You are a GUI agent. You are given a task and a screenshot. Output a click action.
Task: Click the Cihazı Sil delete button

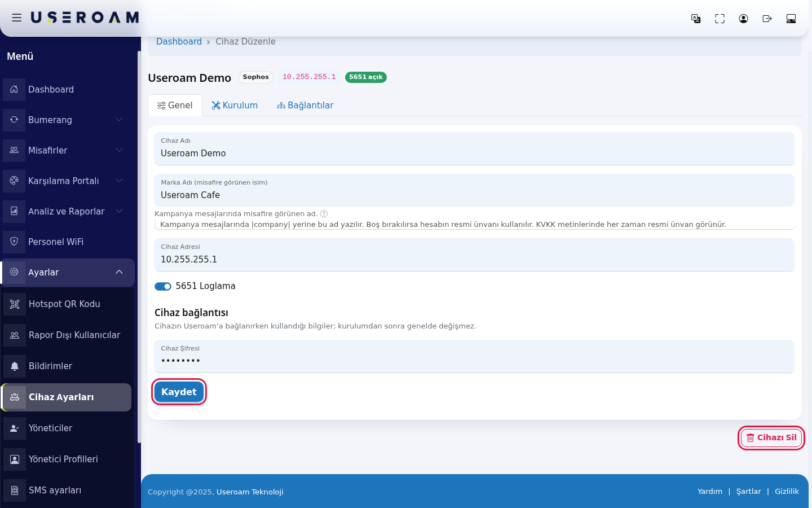click(x=771, y=438)
